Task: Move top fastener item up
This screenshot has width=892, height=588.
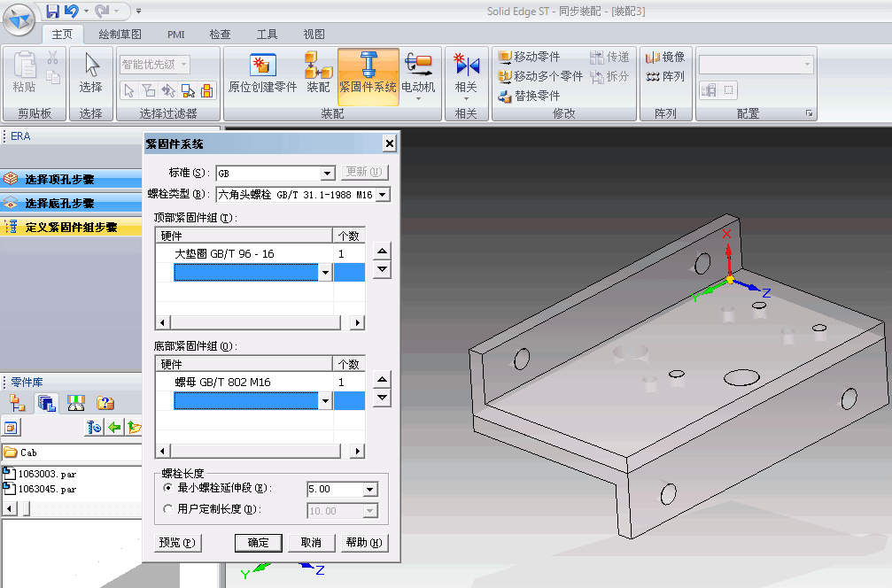Action: click(383, 251)
